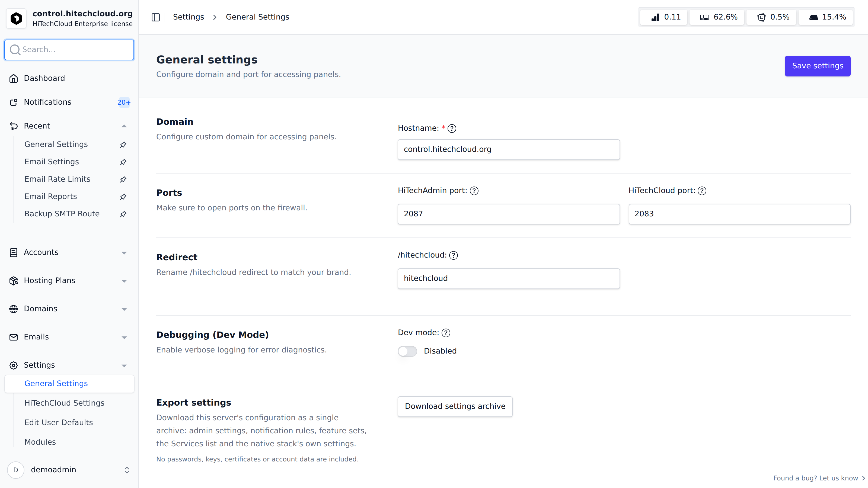Click the HiTechAdmin port field

click(x=509, y=214)
